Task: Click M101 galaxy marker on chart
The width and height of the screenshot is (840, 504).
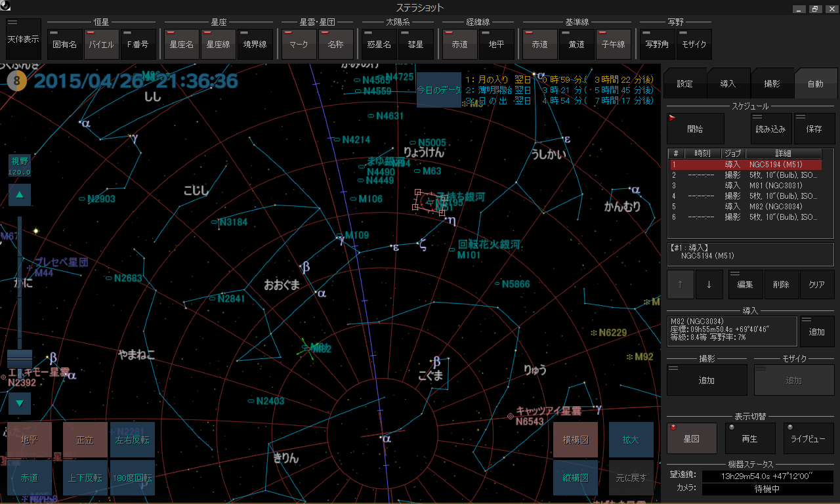Action: [x=452, y=250]
